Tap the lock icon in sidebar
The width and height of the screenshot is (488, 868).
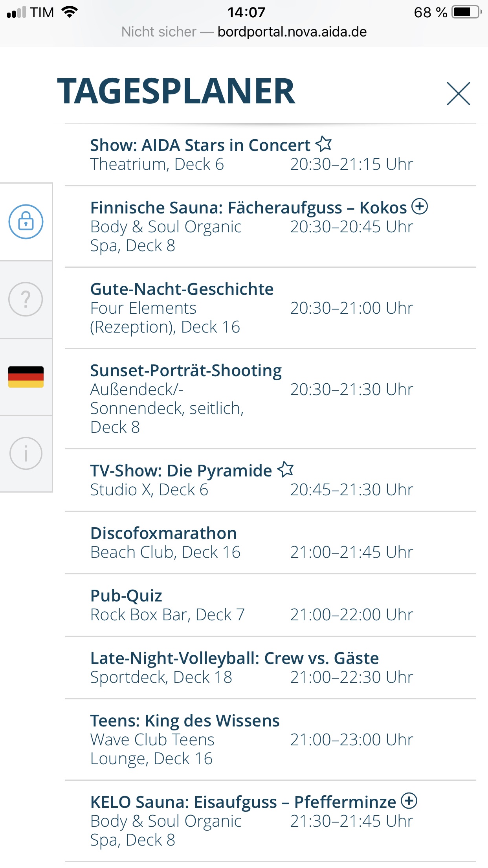tap(26, 222)
